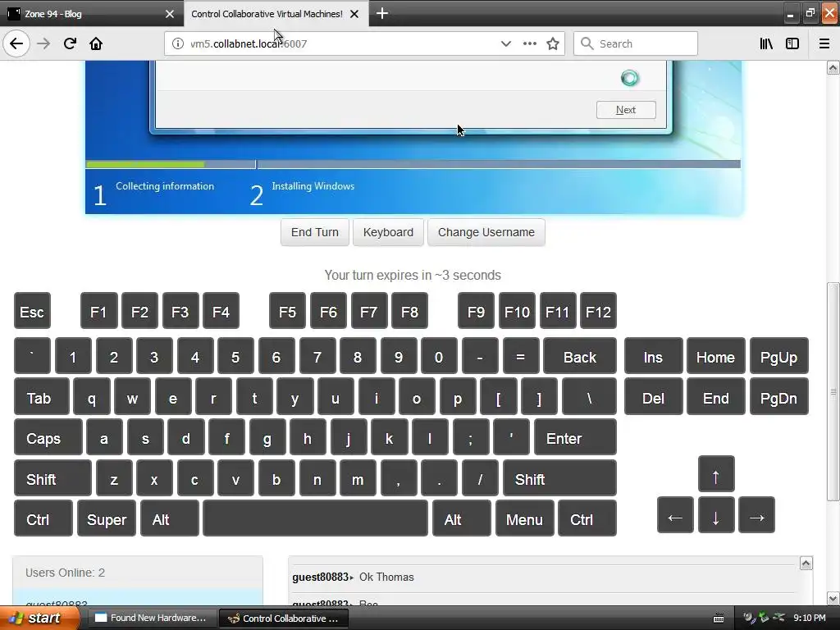Bookmark this page with the star
The width and height of the screenshot is (840, 630).
(x=553, y=43)
